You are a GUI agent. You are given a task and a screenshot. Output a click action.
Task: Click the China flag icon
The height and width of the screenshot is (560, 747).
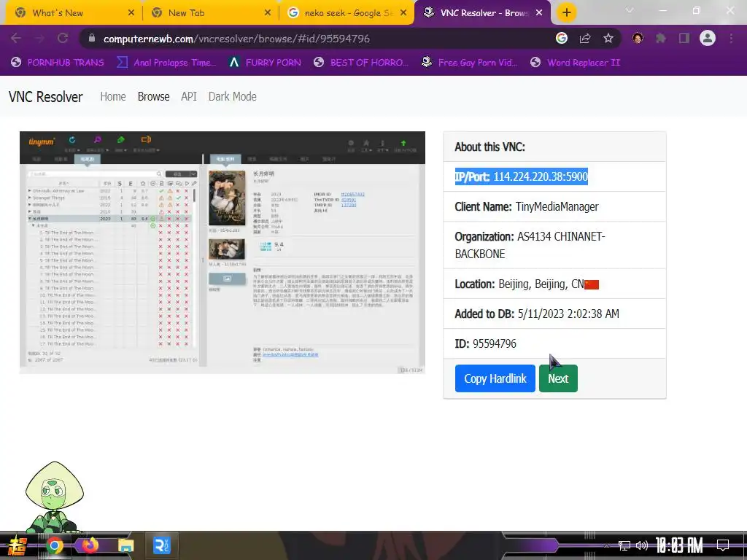(592, 285)
